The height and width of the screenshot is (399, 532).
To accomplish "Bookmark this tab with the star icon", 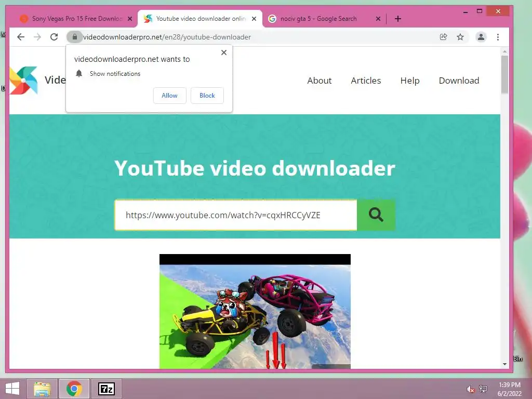I will [x=460, y=37].
